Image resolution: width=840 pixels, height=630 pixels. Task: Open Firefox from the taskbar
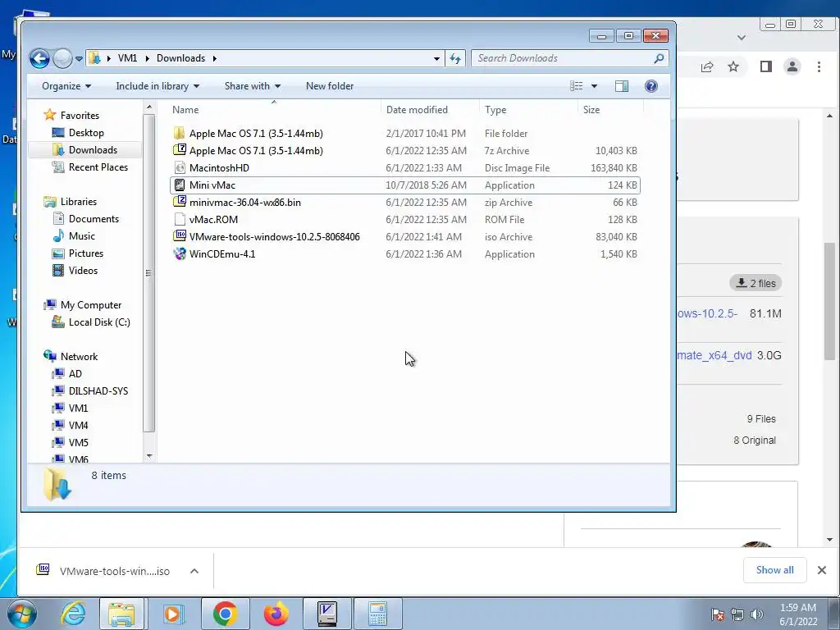coord(276,614)
